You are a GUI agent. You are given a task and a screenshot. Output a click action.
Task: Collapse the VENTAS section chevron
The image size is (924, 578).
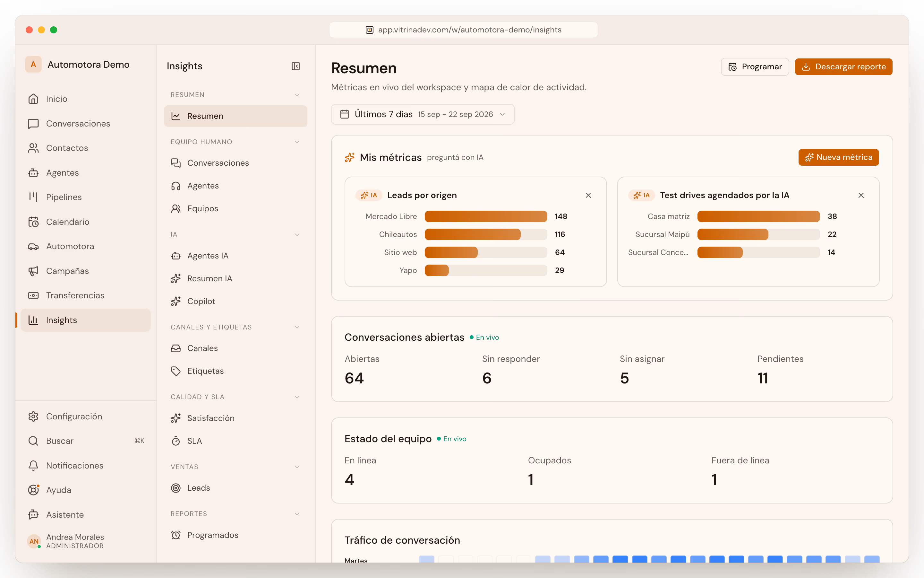pyautogui.click(x=297, y=467)
